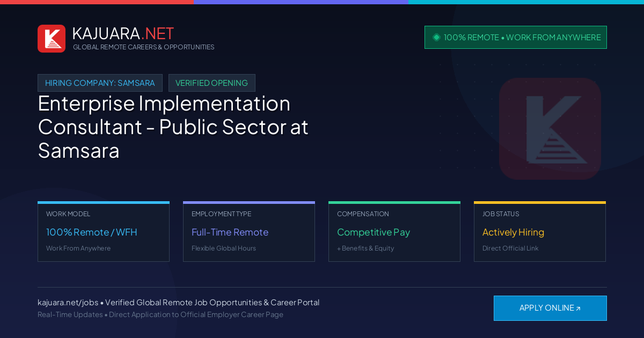Click the APPLY ONLINE button
Viewport: 644px width, 338px height.
550,308
